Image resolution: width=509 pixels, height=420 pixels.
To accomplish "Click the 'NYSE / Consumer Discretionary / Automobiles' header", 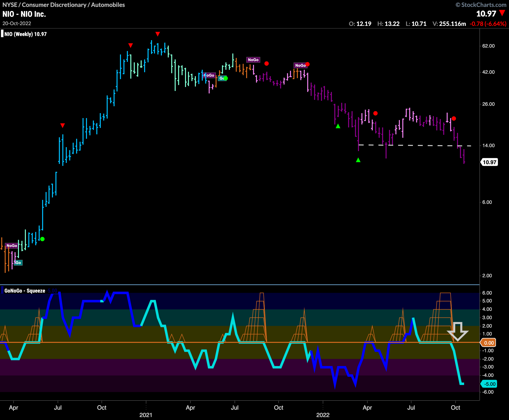I will (x=64, y=5).
